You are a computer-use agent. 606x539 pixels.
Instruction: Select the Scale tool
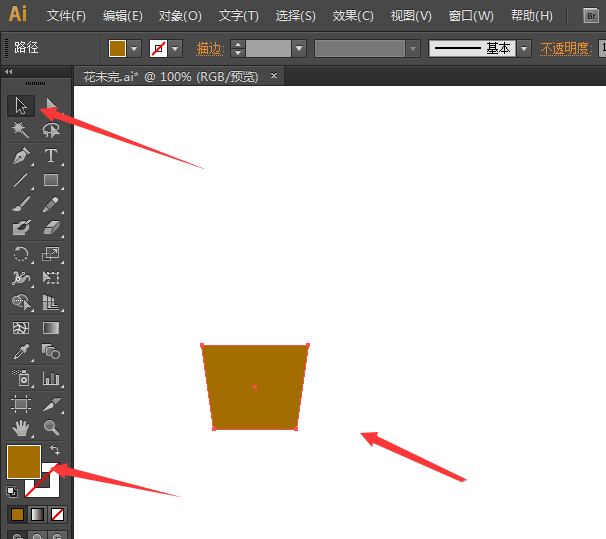pyautogui.click(x=51, y=254)
